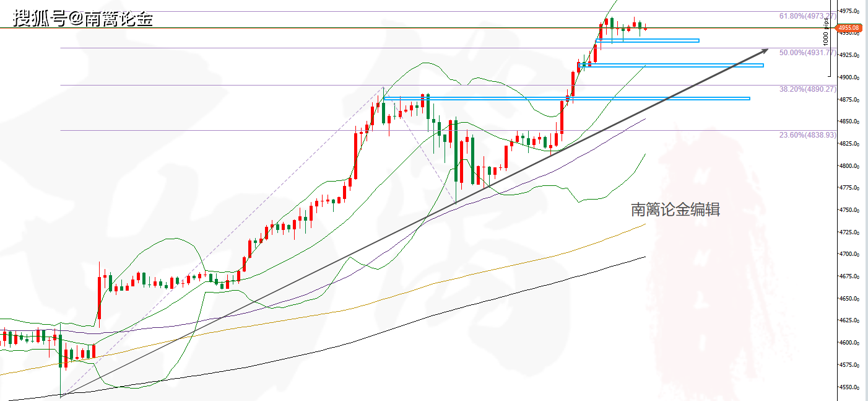Image resolution: width=868 pixels, height=401 pixels.
Task: Click the 61.80%(4973.27) Fibonacci label
Action: (808, 17)
